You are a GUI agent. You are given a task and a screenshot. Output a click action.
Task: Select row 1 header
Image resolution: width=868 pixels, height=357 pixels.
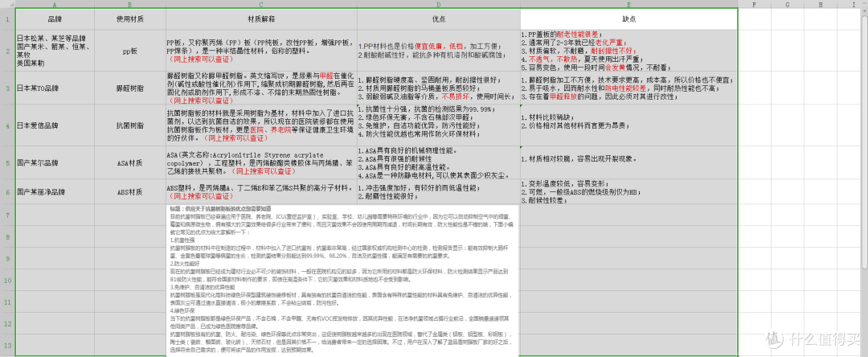pyautogui.click(x=8, y=19)
